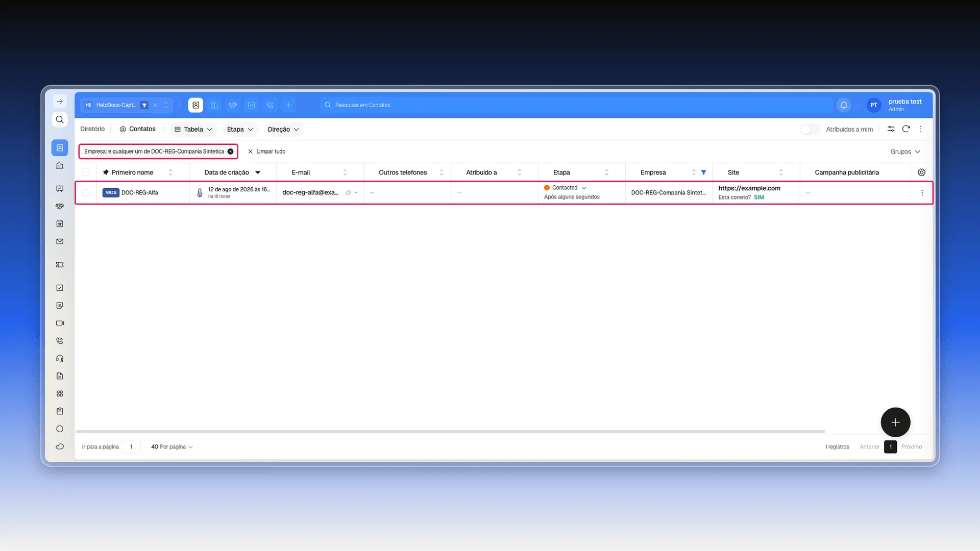
Task: Switch to the phone calls tab in the top bar
Action: pos(269,105)
